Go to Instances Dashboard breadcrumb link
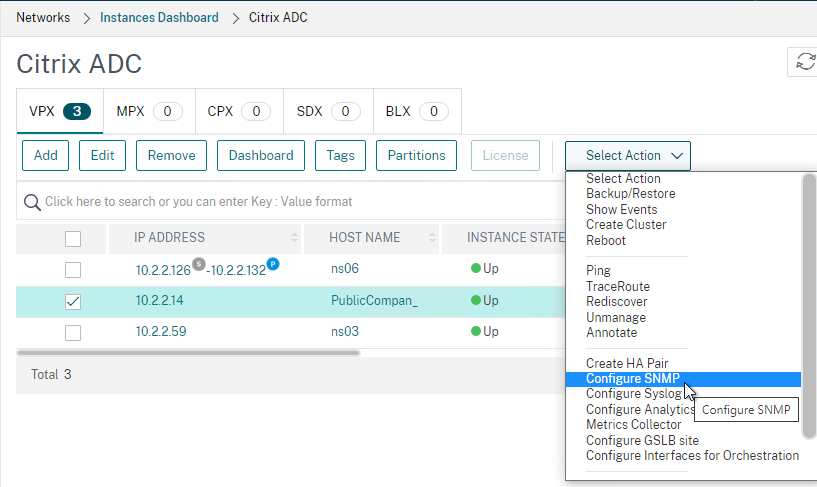Image resolution: width=817 pixels, height=487 pixels. tap(159, 18)
